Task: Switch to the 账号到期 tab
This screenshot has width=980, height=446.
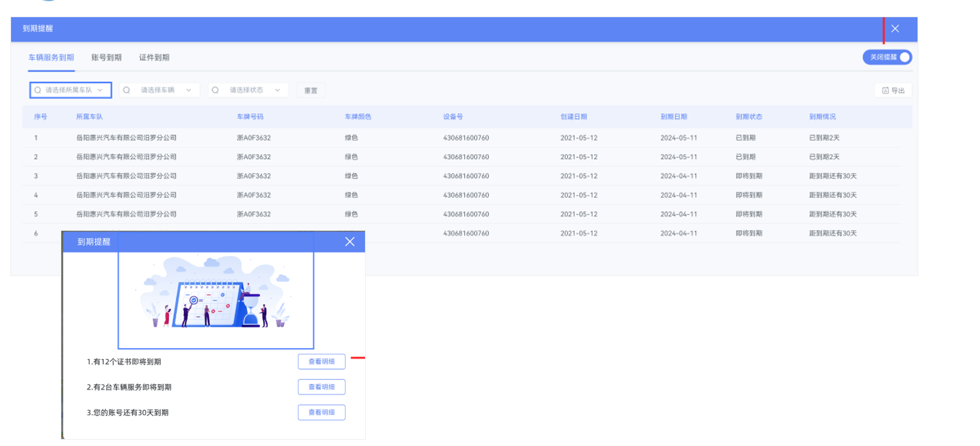Action: [107, 58]
